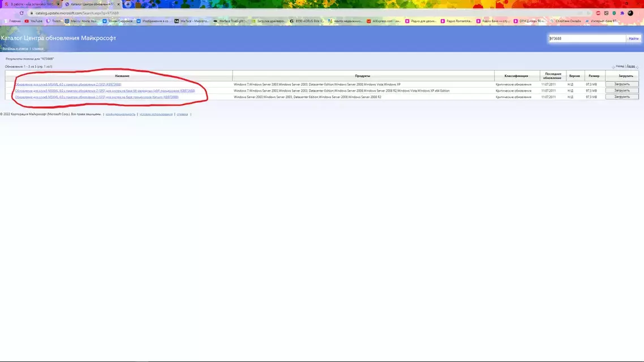Open the MSXML 4.0 Itanium update link
This screenshot has height=362, width=644.
(97, 97)
